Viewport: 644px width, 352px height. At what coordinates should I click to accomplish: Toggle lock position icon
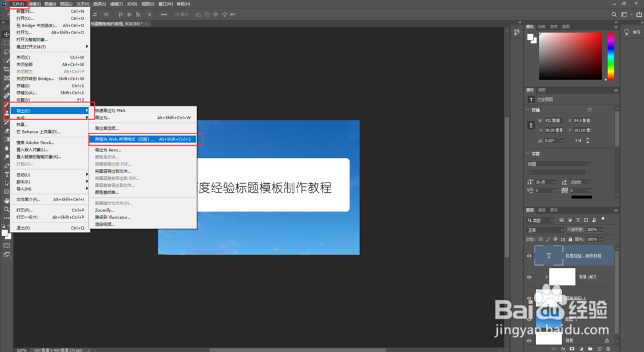click(555, 239)
